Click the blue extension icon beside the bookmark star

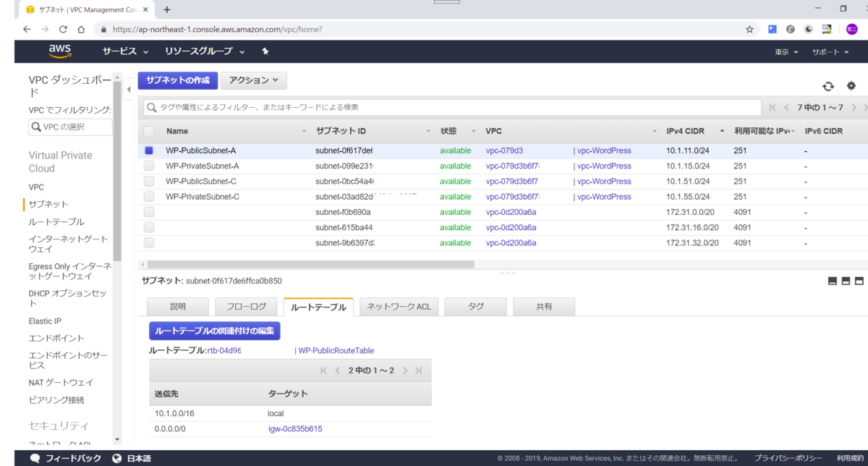[x=773, y=30]
